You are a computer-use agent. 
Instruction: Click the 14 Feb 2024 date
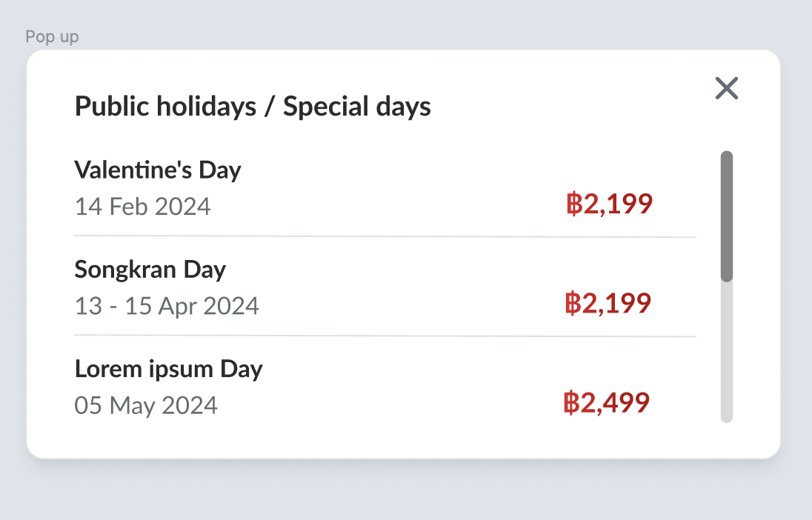[x=143, y=206]
